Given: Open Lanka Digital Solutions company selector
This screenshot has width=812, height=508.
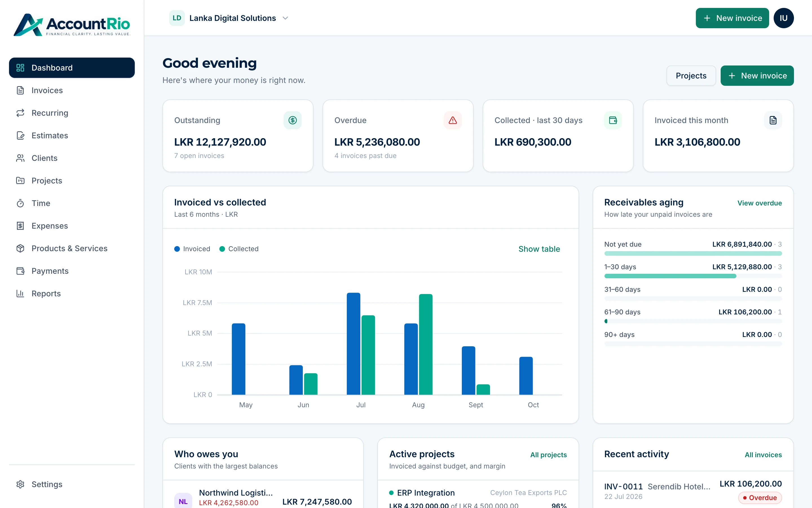Looking at the screenshot, I should (229, 18).
